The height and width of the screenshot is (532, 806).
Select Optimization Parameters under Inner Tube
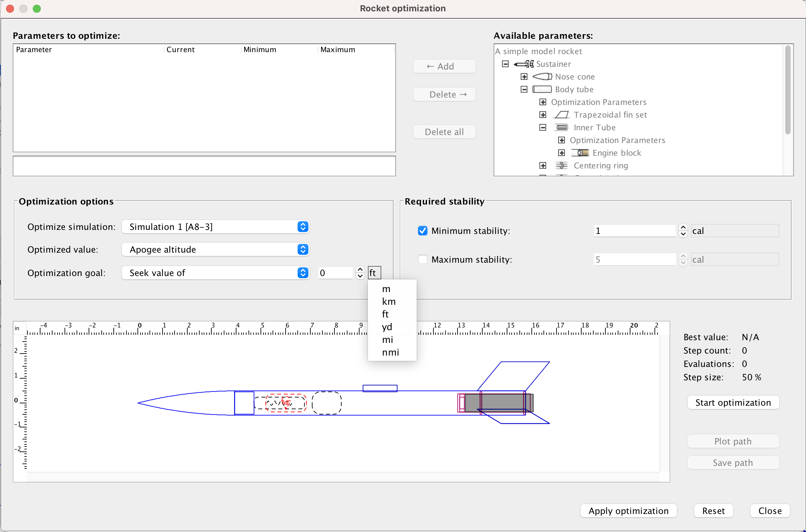click(x=617, y=140)
